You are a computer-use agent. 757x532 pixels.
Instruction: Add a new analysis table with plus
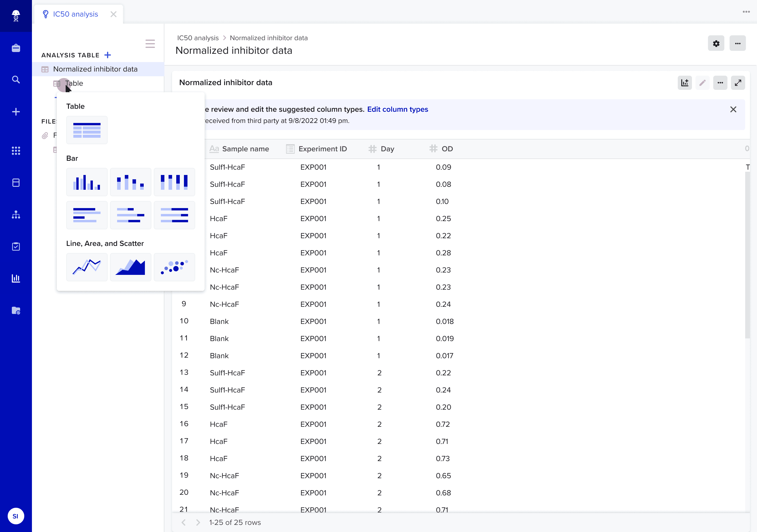pos(107,55)
